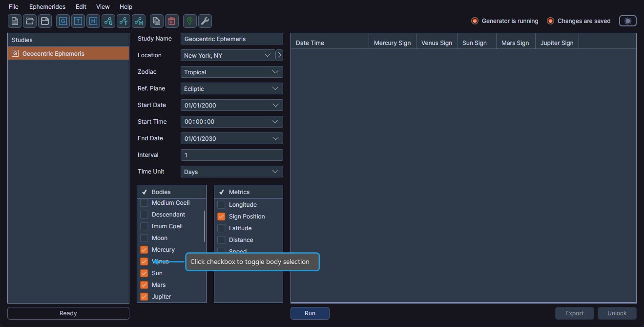Select the Heliocentric study icon labeled H

[93, 21]
